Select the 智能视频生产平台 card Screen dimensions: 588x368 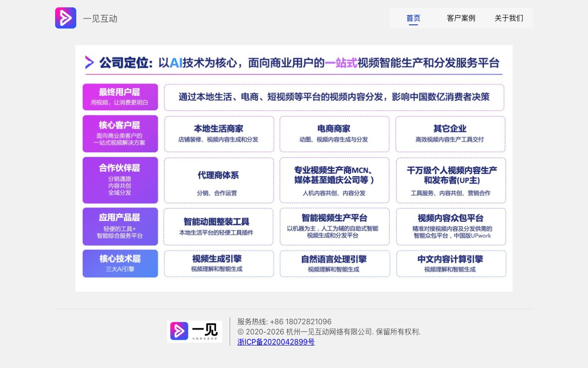click(x=334, y=226)
